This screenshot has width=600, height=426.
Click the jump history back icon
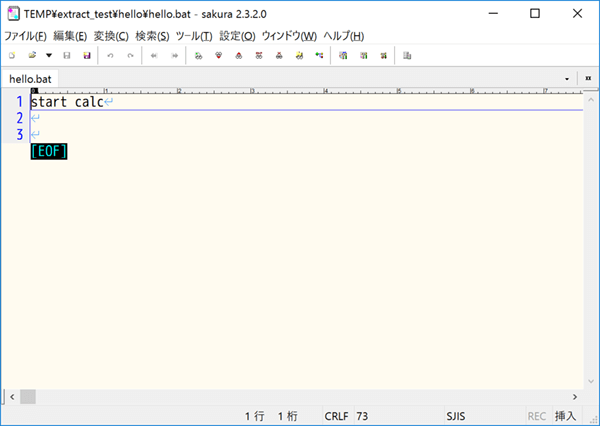click(x=154, y=55)
